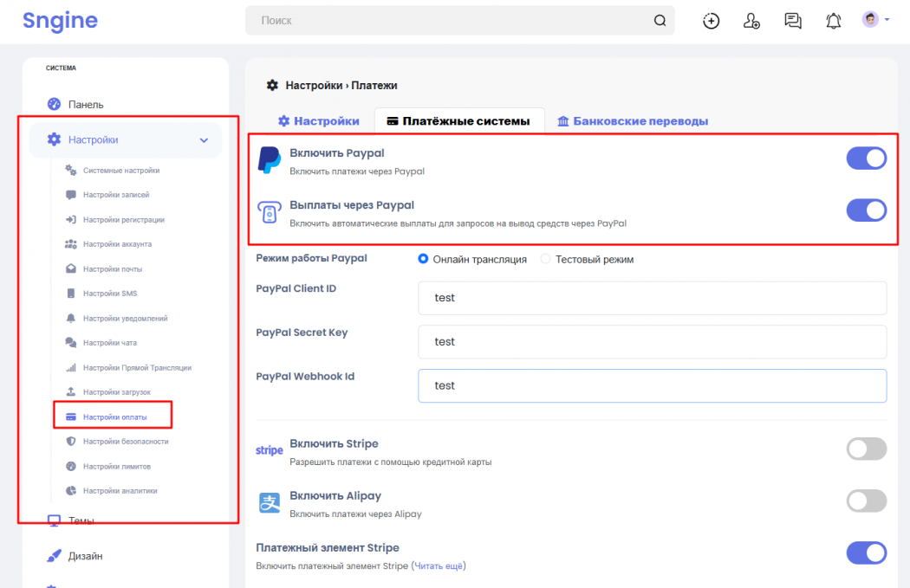This screenshot has width=910, height=588.
Task: Select the Тестовый режим radio button
Action: point(546,259)
